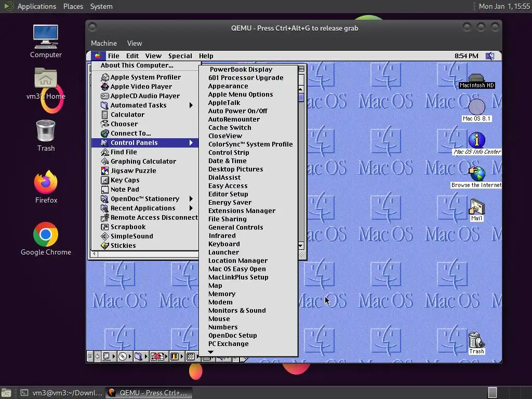This screenshot has height=399, width=532.
Task: Collapse Control Strip with left arrow tab
Action: (x=97, y=356)
